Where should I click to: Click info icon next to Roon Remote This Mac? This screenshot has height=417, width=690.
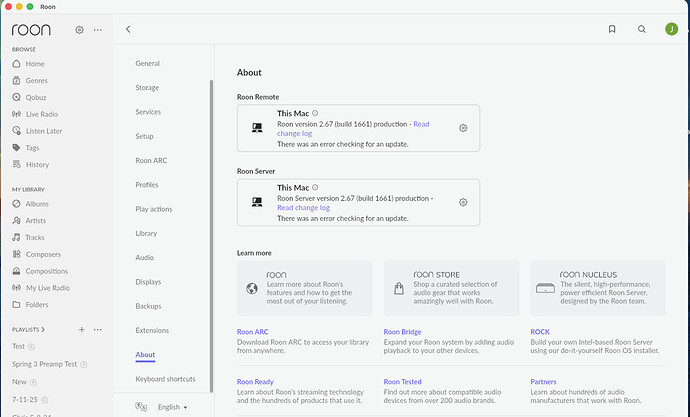coord(315,113)
